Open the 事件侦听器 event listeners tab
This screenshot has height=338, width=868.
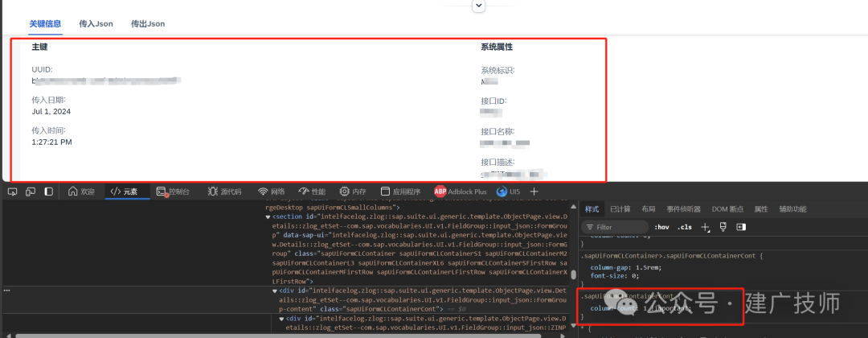click(684, 209)
